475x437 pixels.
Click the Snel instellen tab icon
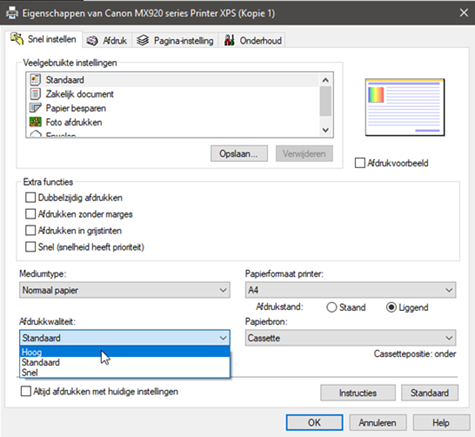[17, 39]
